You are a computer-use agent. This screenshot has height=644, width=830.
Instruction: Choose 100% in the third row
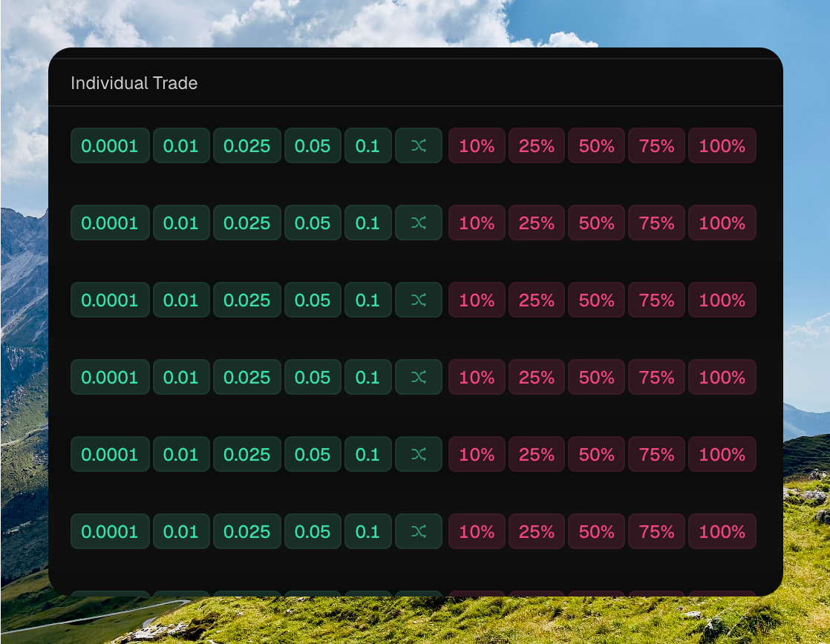[x=722, y=300]
